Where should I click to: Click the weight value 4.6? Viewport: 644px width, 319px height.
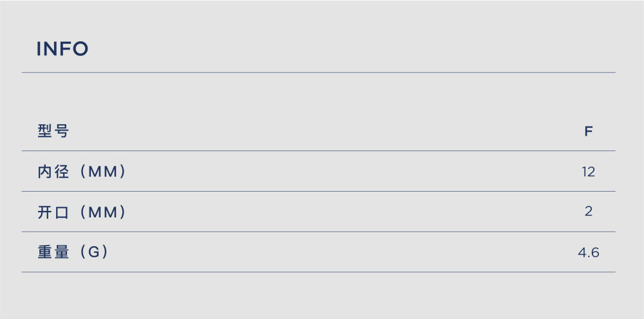pyautogui.click(x=589, y=253)
